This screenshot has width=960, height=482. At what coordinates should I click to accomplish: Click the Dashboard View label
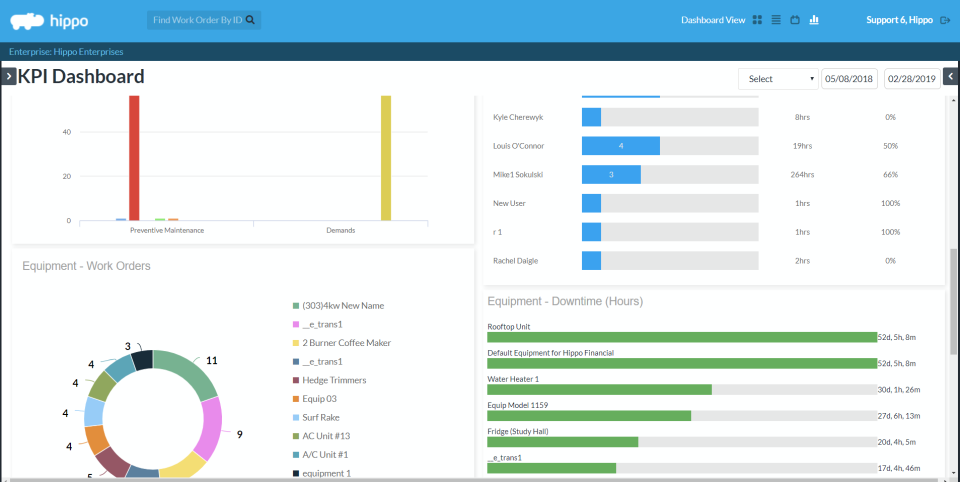tap(713, 20)
